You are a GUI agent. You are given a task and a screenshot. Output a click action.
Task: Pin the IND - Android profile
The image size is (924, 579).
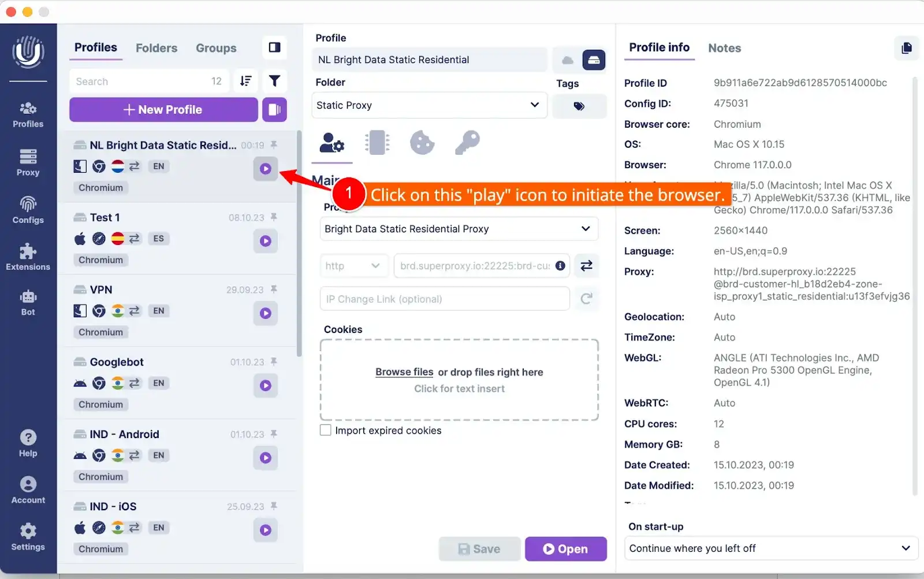[x=274, y=433]
